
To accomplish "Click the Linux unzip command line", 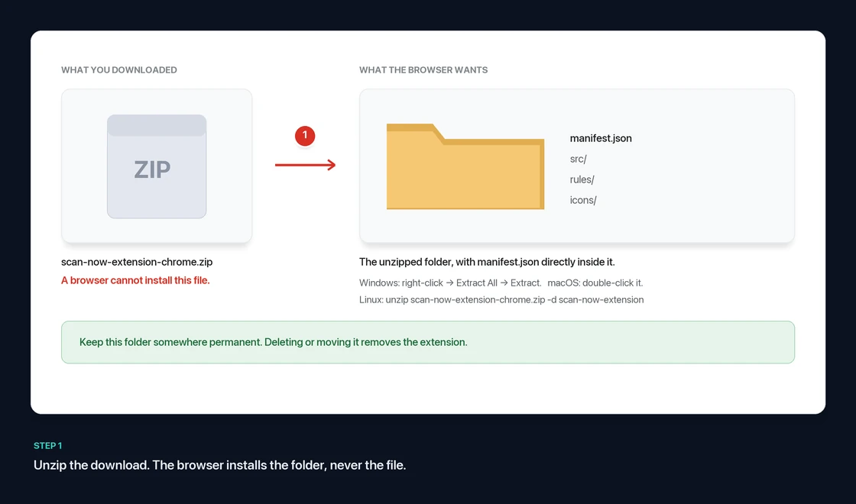I will click(501, 300).
